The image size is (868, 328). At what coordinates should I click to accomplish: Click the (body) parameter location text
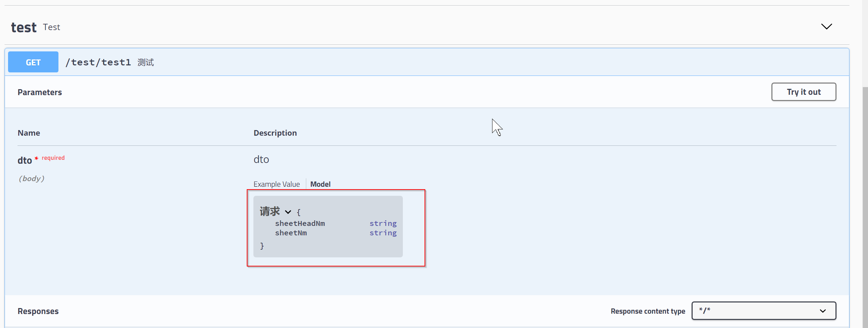(31, 178)
